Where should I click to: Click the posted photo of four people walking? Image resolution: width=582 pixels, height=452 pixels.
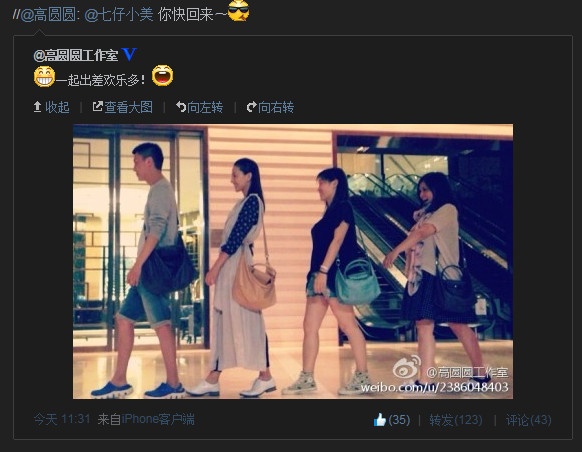point(293,261)
